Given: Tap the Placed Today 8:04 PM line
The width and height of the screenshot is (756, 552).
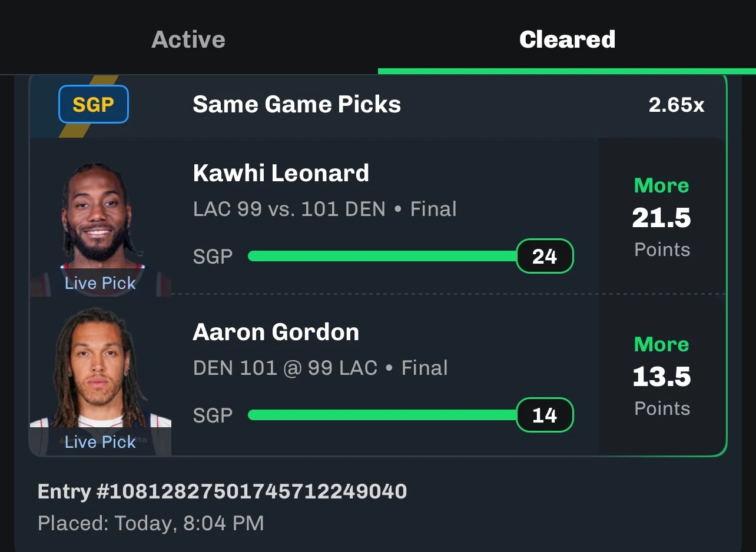Looking at the screenshot, I should click(x=151, y=523).
